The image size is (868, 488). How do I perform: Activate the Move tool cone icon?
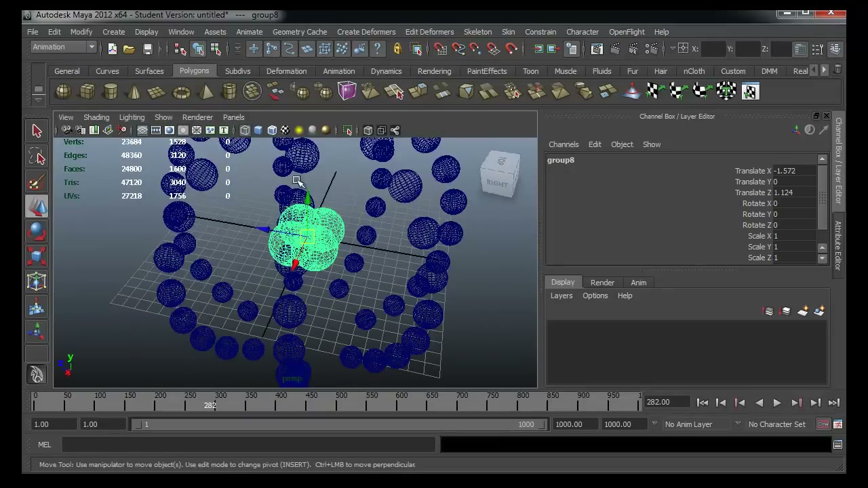click(37, 207)
